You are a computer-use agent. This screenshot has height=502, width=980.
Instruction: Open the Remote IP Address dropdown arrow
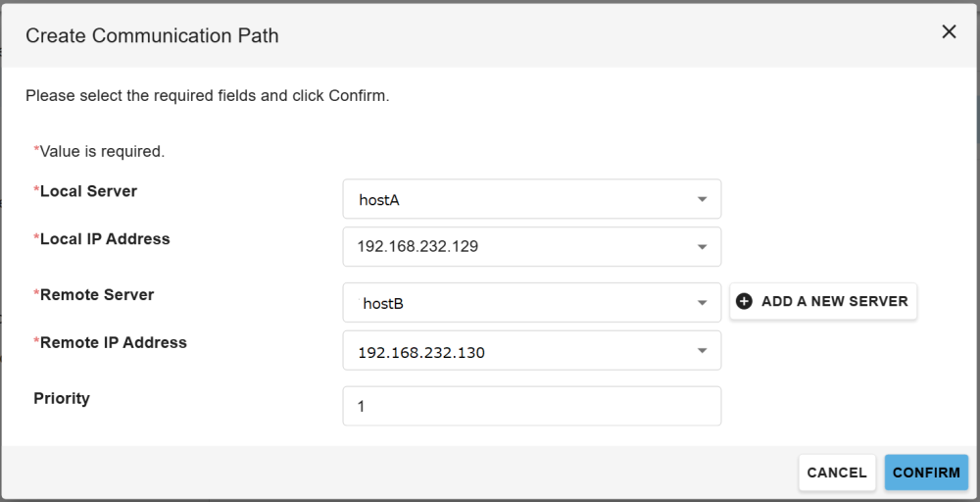[702, 351]
